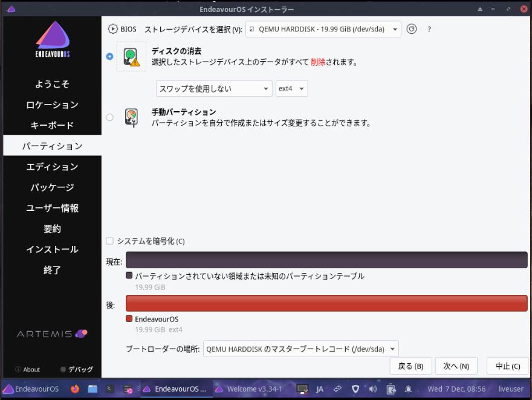Open the EndeavourOS application menu
The width and height of the screenshot is (532, 400).
tap(31, 389)
